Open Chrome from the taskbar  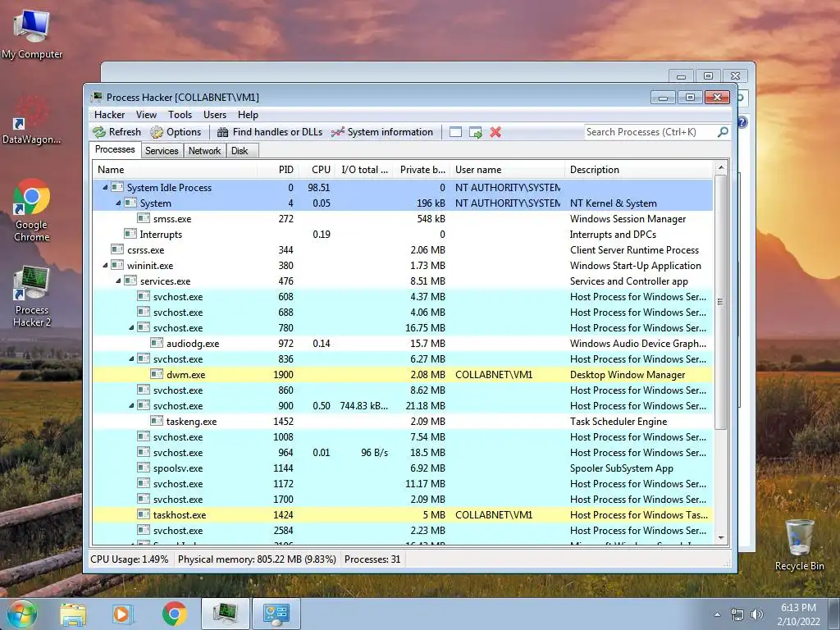click(x=174, y=614)
